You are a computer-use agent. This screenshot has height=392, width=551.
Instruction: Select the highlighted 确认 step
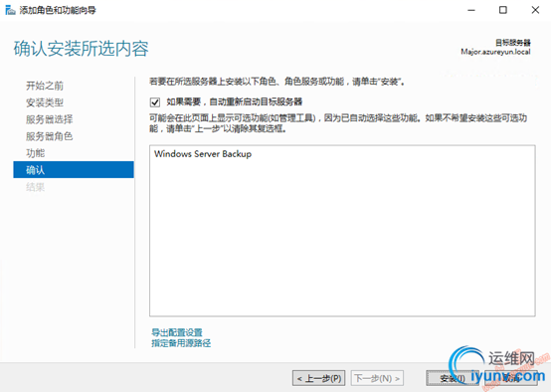click(x=74, y=170)
